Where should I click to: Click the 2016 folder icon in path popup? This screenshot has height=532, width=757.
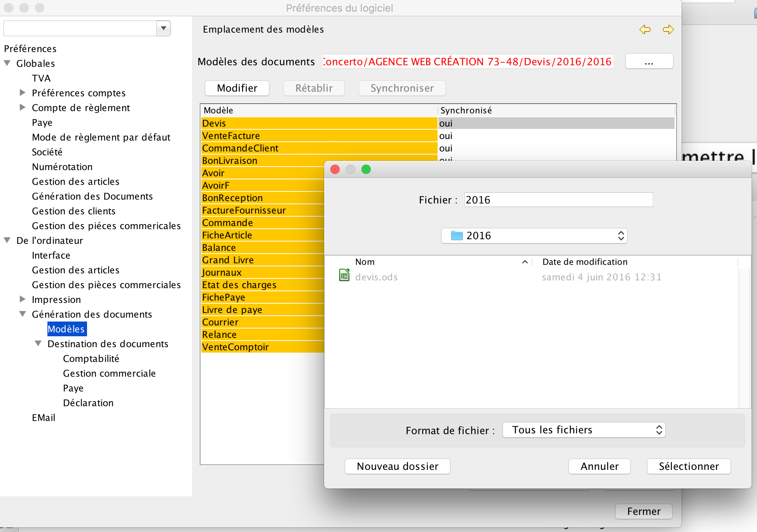(457, 236)
